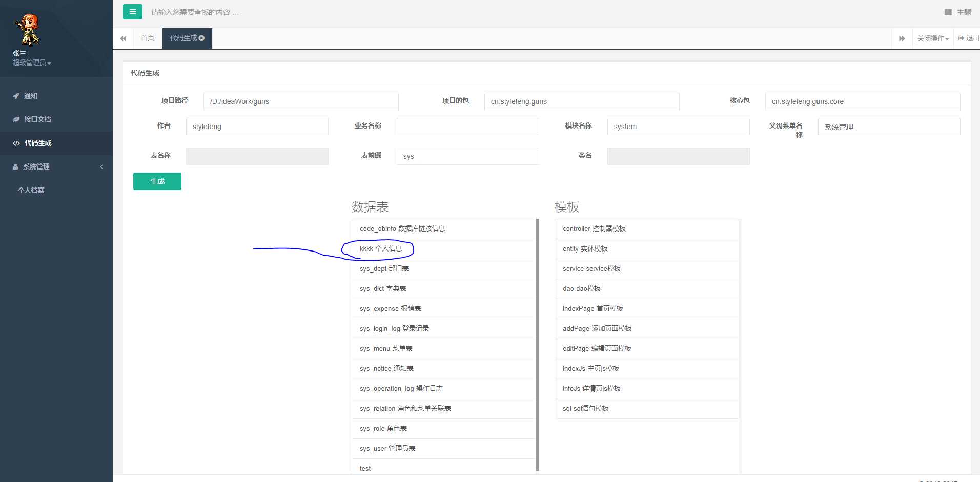Select table sys_menu-菜单表
The image size is (980, 482).
coord(444,349)
